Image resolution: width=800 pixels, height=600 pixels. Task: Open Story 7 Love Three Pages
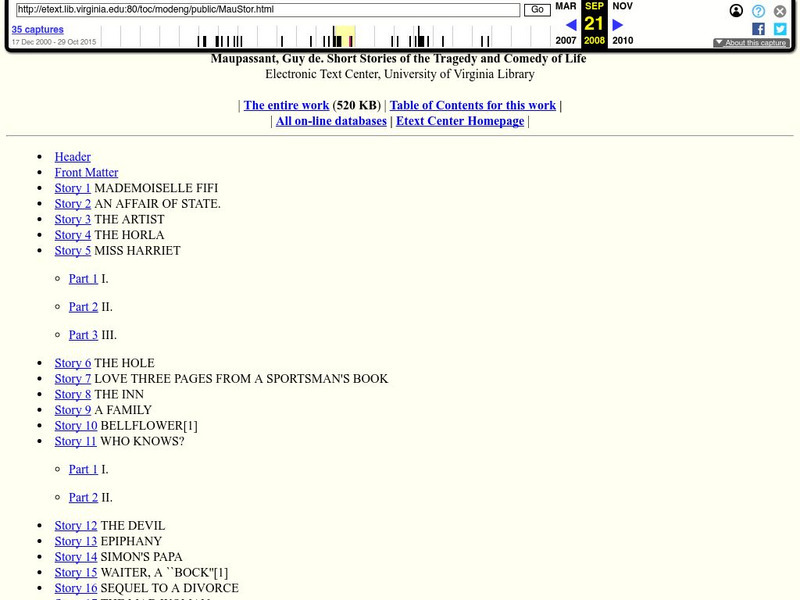pyautogui.click(x=72, y=379)
